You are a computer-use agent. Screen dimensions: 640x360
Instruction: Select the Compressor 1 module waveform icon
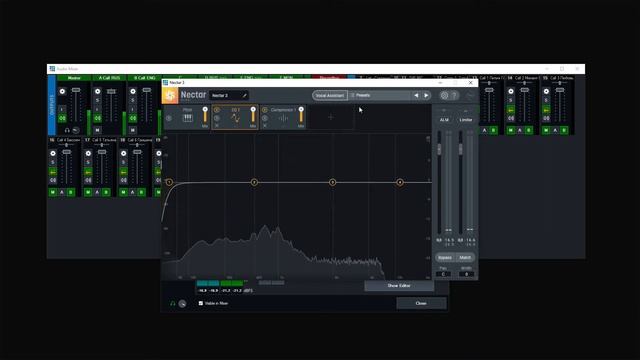point(283,118)
